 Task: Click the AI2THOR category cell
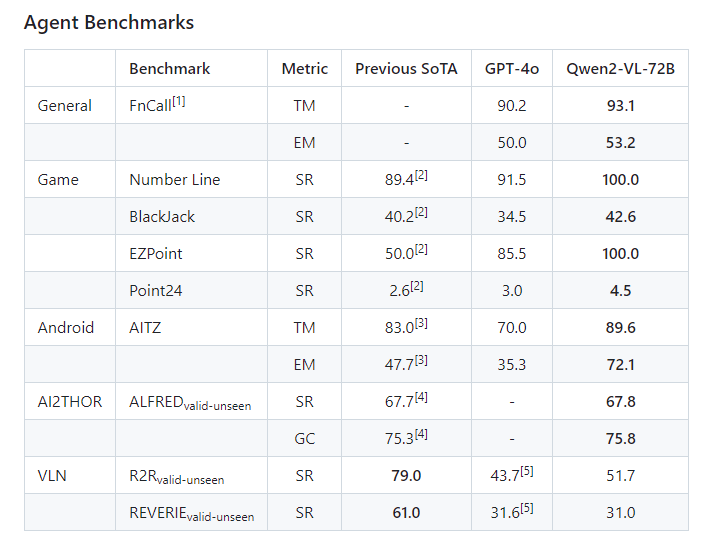[x=68, y=402]
